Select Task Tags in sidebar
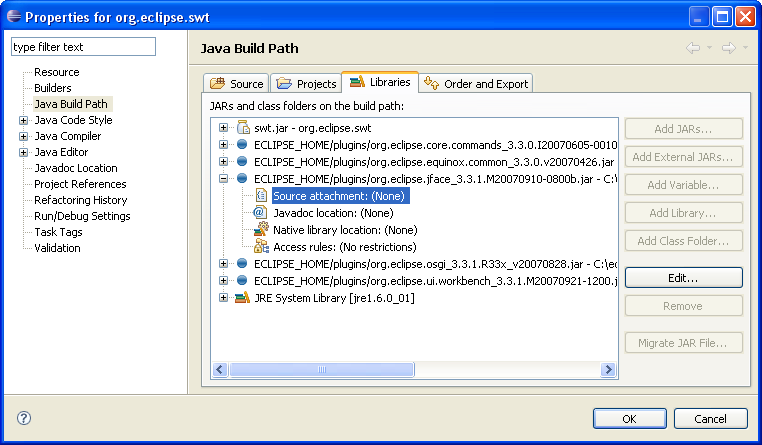Viewport: 762px width, 445px height. pos(58,232)
